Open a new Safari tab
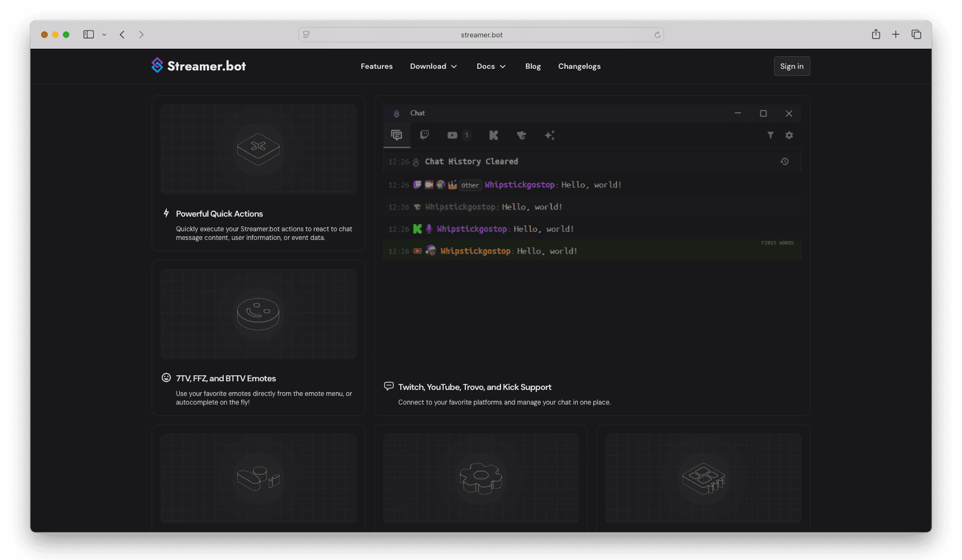Image resolution: width=962 pixels, height=560 pixels. tap(896, 35)
